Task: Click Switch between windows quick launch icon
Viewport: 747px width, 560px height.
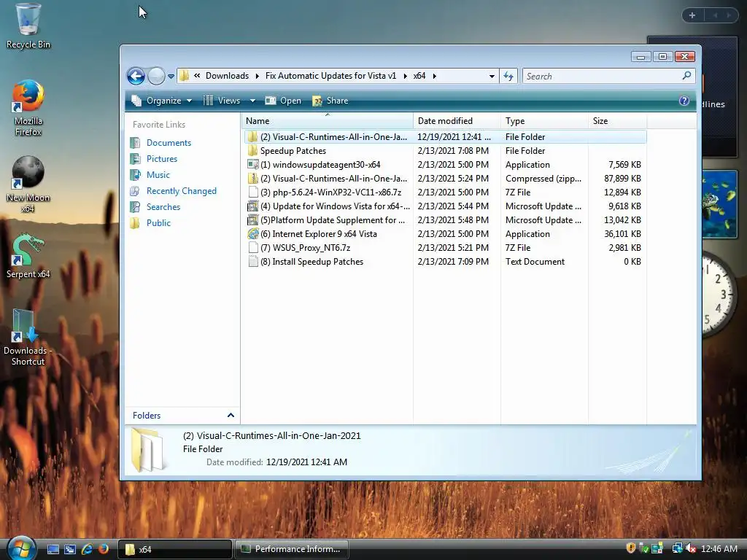Action: 69,549
